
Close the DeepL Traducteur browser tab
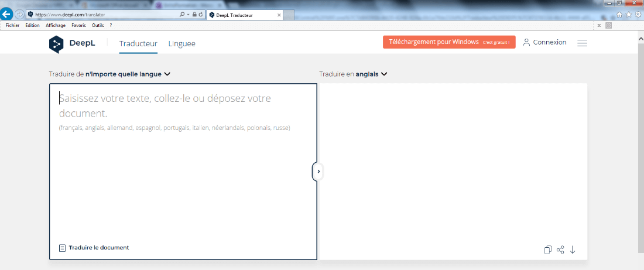click(279, 15)
